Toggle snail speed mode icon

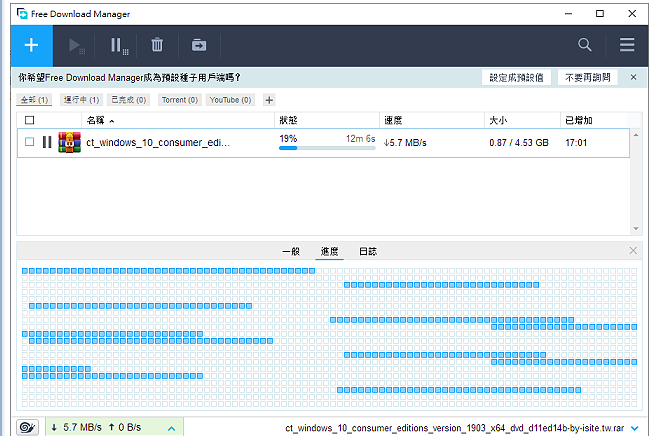[28, 427]
